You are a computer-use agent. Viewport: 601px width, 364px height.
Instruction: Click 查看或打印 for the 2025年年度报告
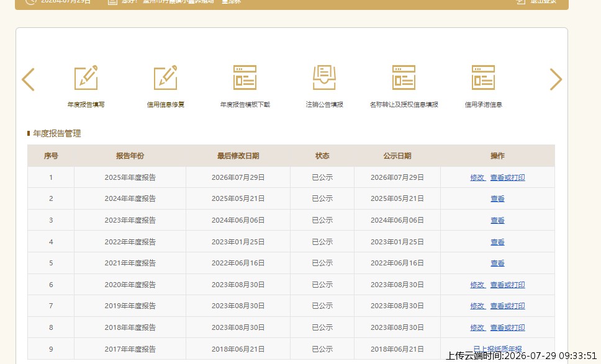tap(507, 177)
